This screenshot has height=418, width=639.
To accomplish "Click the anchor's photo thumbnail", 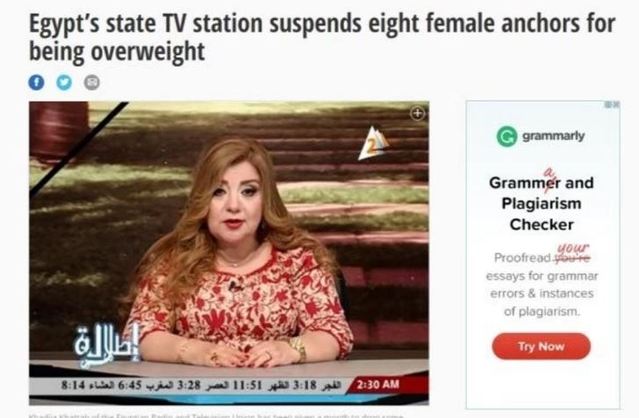I will click(x=229, y=253).
